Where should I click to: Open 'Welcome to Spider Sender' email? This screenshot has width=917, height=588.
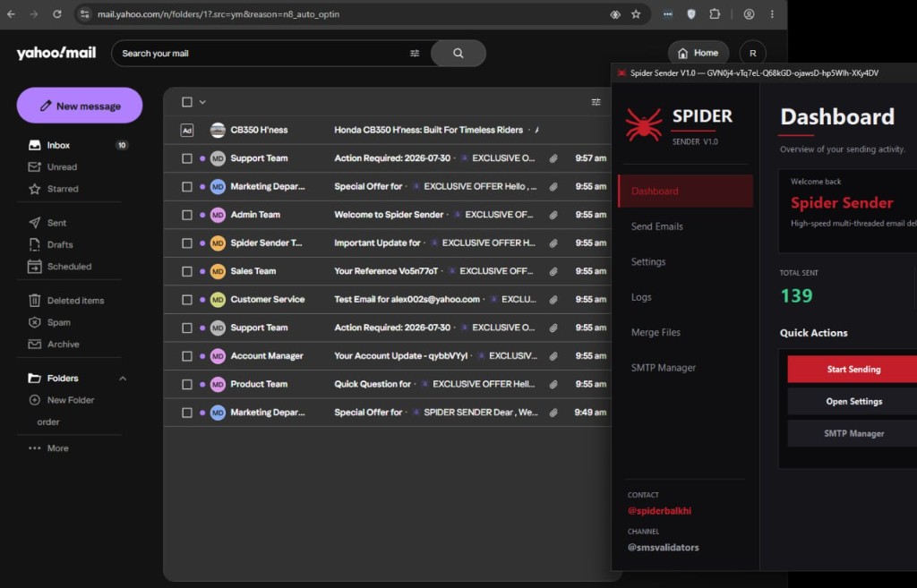[389, 215]
